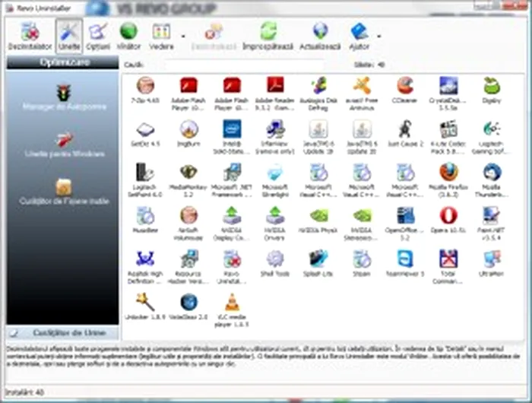Click the Vedere toolbar button

click(x=161, y=35)
